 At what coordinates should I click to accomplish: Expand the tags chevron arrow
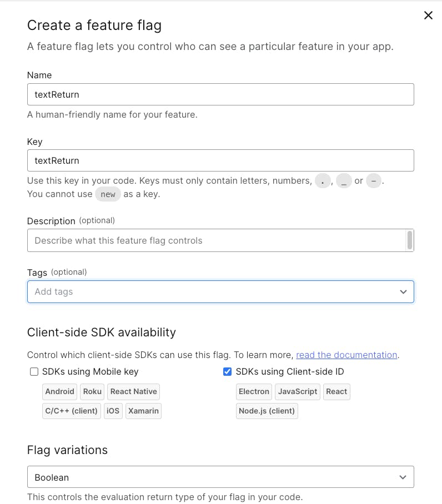pyautogui.click(x=403, y=292)
